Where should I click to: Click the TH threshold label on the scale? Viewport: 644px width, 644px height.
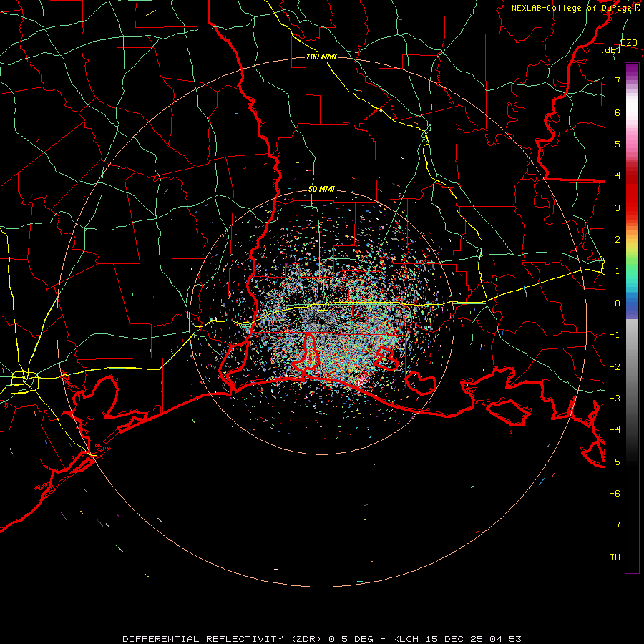pyautogui.click(x=615, y=557)
